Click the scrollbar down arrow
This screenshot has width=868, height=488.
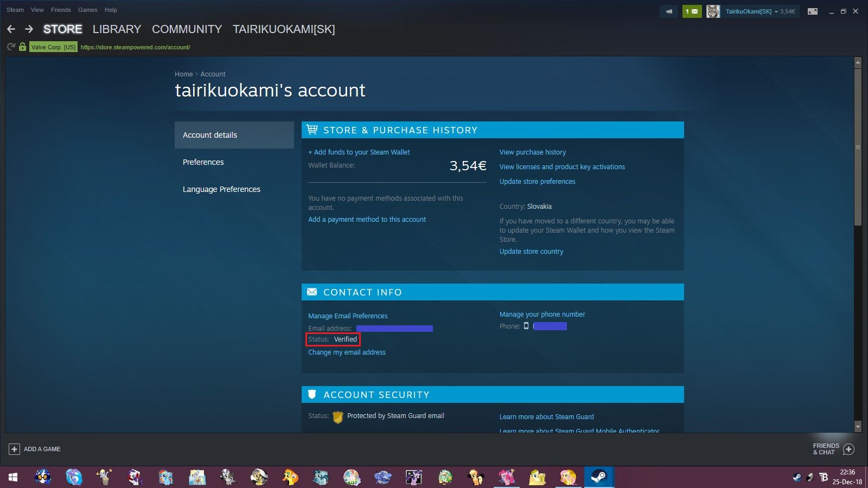858,427
